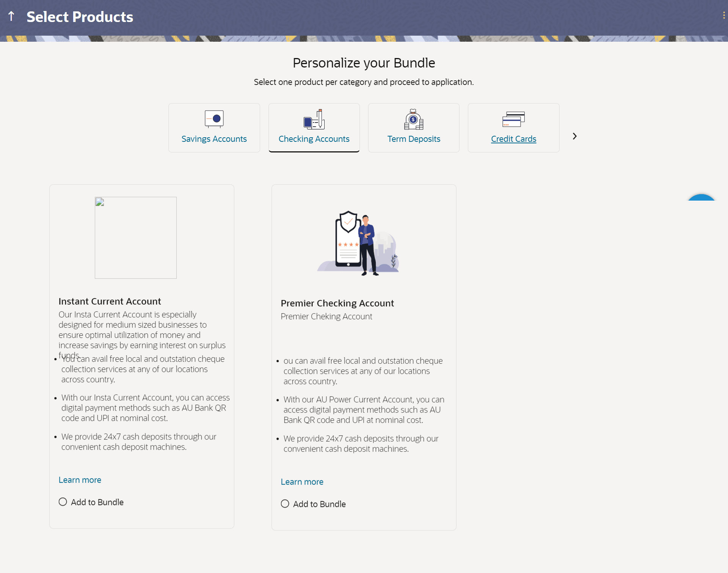Image resolution: width=728 pixels, height=573 pixels.
Task: Click the Term Deposits money bag icon
Action: coord(414,119)
